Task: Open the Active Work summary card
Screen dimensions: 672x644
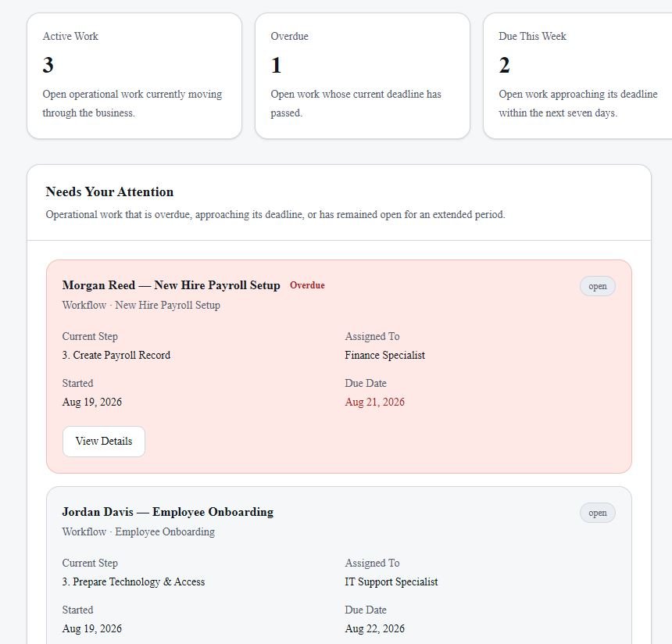Action: point(134,76)
